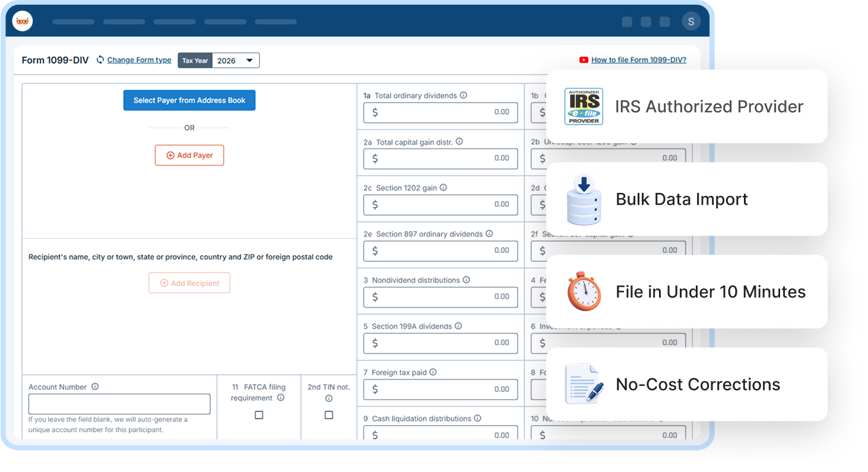
Task: Open How to file Form 1099-DIV link
Action: tap(639, 60)
